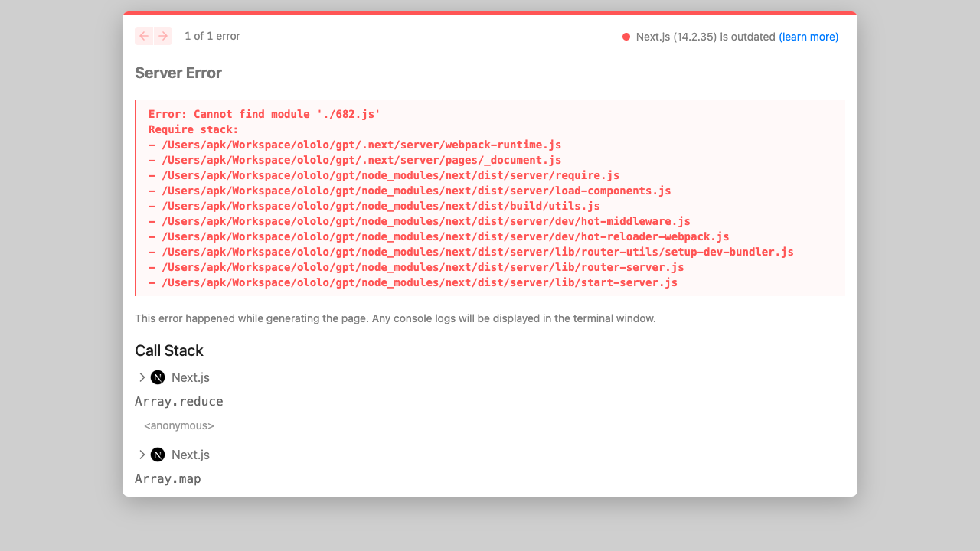Image resolution: width=980 pixels, height=551 pixels.
Task: Click the webpack-runtime.js stack path
Action: (355, 145)
